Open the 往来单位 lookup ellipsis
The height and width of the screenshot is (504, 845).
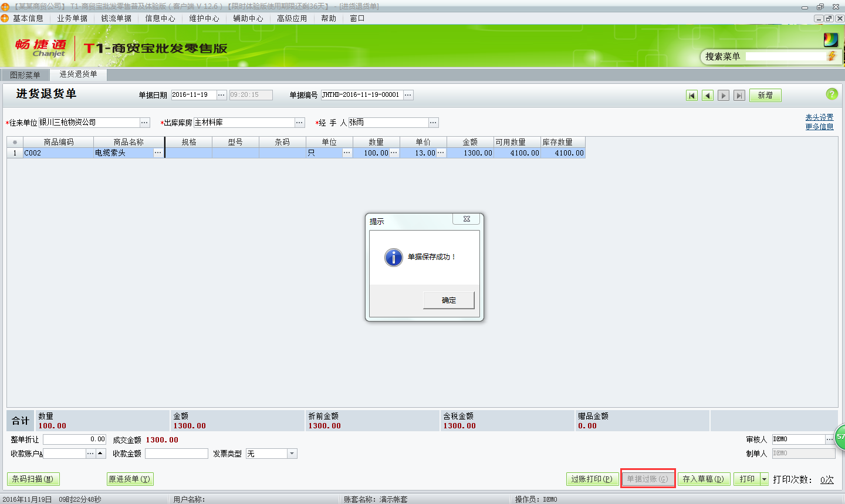pyautogui.click(x=144, y=123)
